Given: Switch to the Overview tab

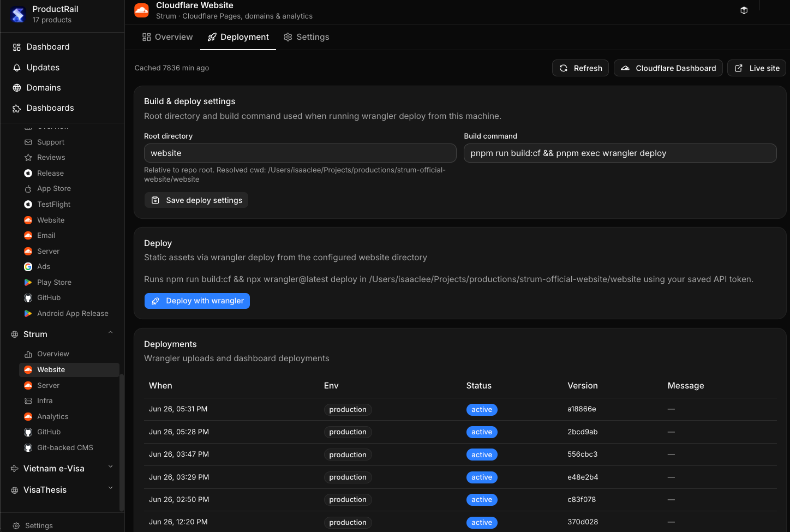Looking at the screenshot, I should coord(167,37).
